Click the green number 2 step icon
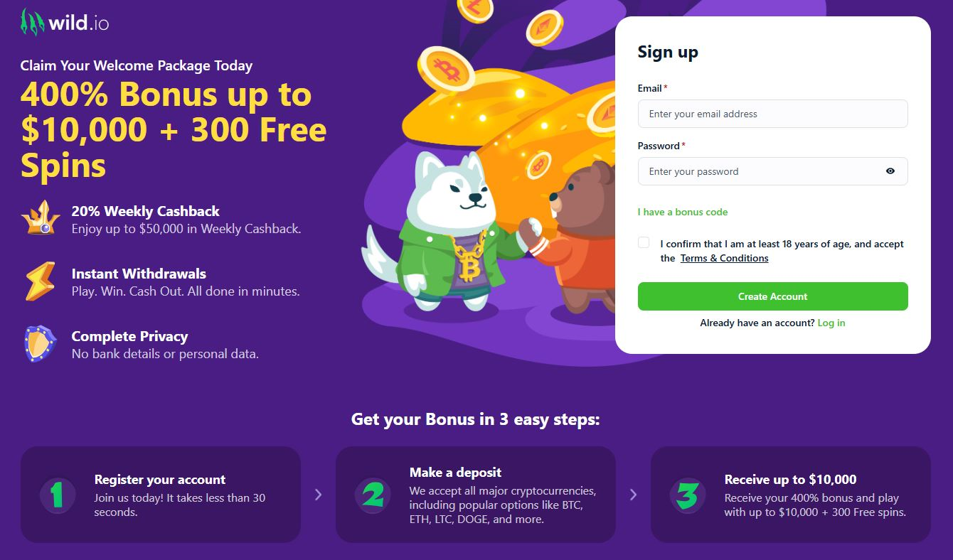 [372, 495]
